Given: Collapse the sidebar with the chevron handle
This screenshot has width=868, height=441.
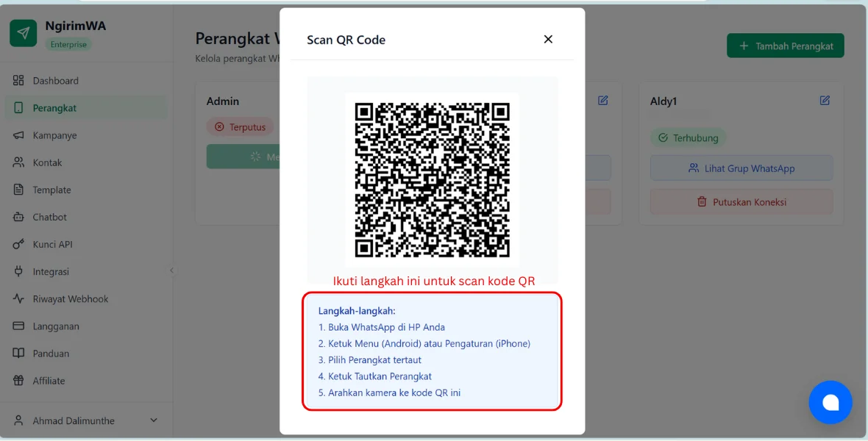Looking at the screenshot, I should pyautogui.click(x=171, y=270).
